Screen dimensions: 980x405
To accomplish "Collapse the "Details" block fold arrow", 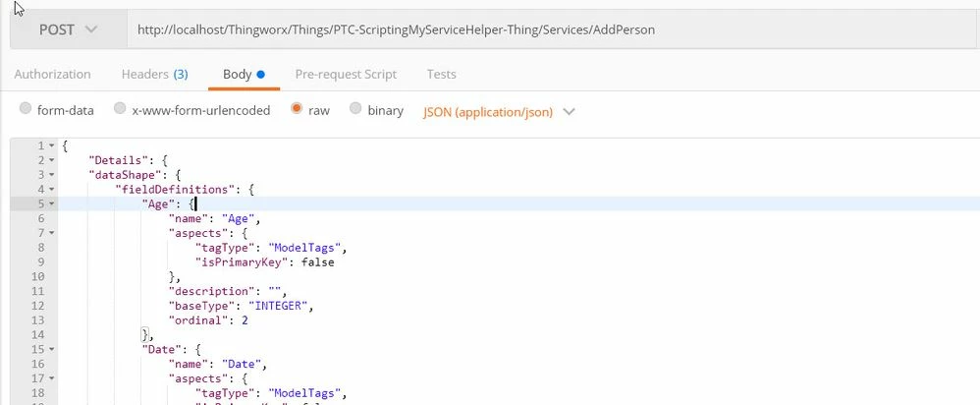I will tap(52, 160).
